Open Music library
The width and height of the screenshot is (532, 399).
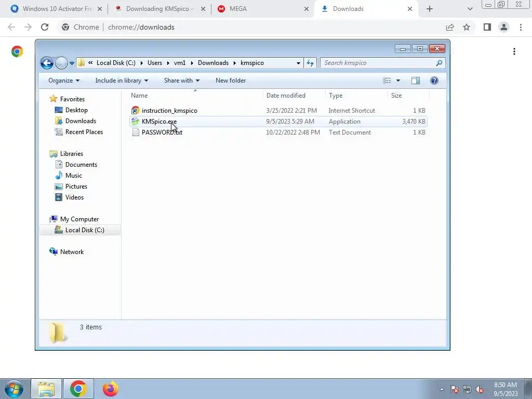[x=74, y=176]
